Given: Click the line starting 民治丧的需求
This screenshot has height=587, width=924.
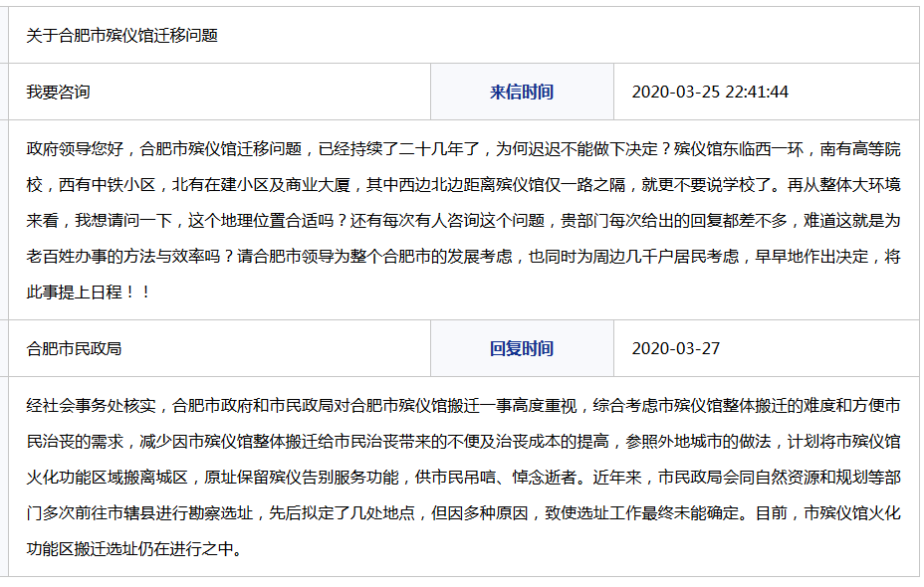Looking at the screenshot, I should click(x=463, y=442).
